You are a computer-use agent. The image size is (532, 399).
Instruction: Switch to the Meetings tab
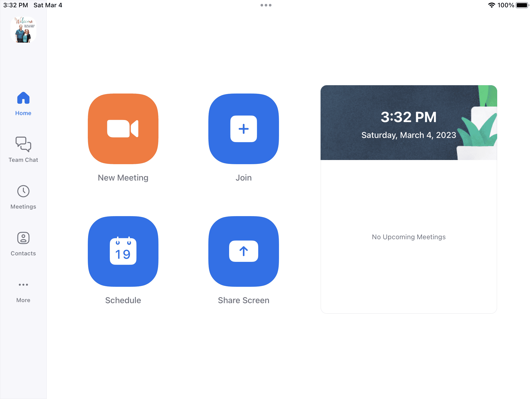coord(23,197)
